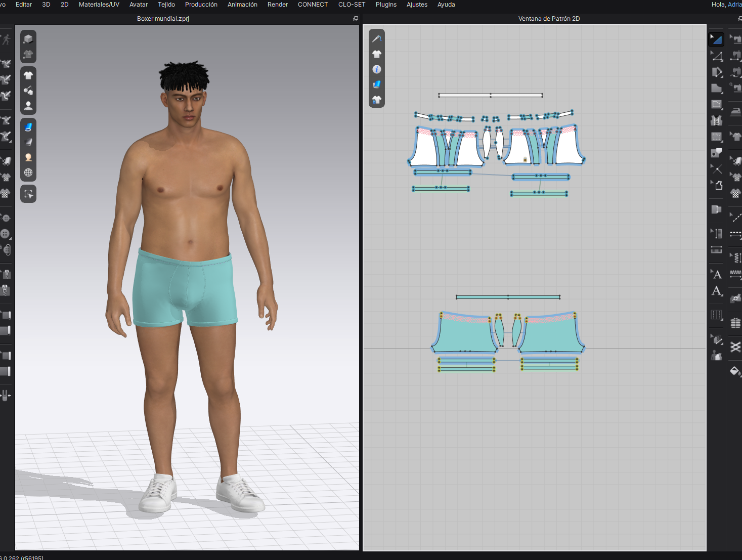The width and height of the screenshot is (742, 560).
Task: Click the Ventana de Patrón 2D title
Action: click(549, 19)
